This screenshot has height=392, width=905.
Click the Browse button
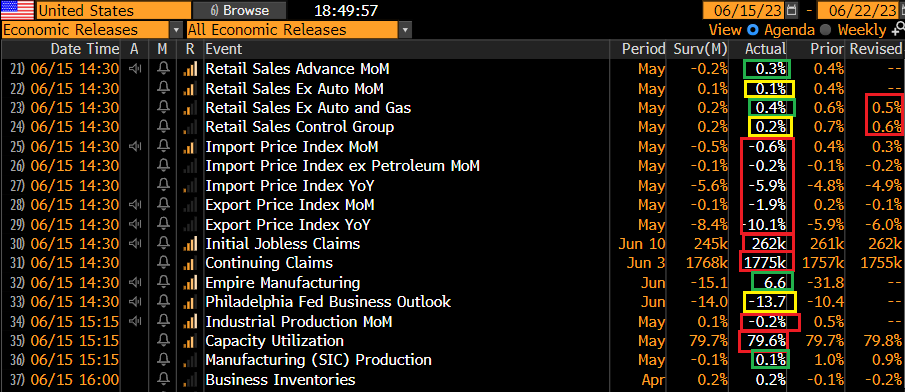[x=240, y=10]
